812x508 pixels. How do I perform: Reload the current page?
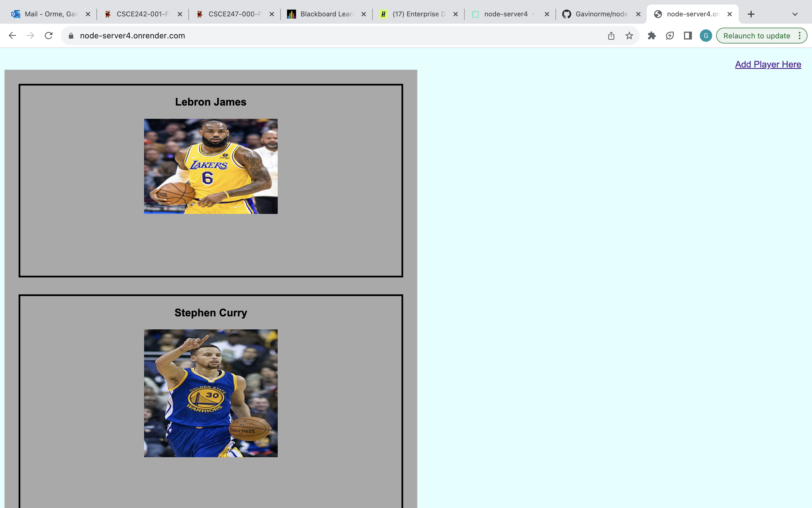pyautogui.click(x=49, y=36)
